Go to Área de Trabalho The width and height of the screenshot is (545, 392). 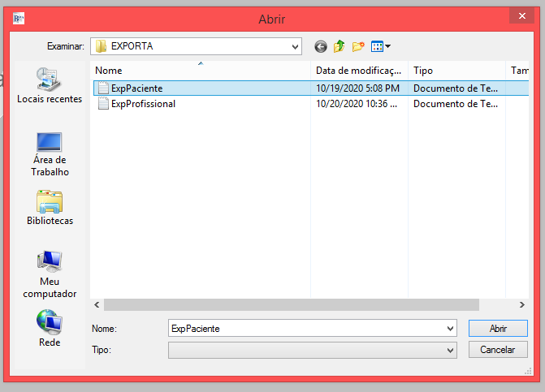click(x=50, y=154)
